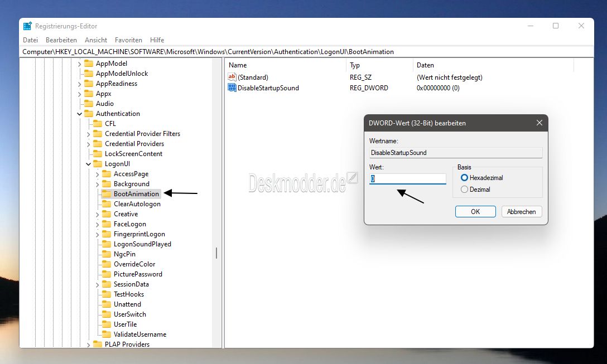Click the (Standard) string value icon

[232, 77]
